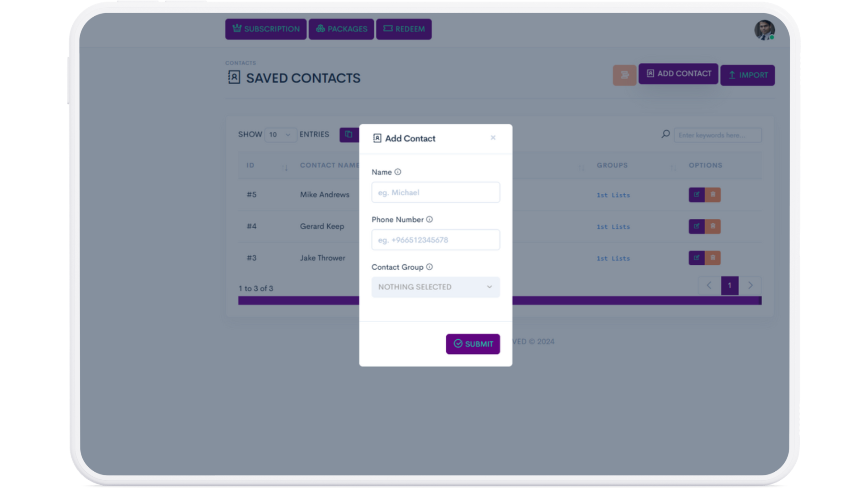Click the edit icon for Mike Andrews
Screen dimensions: 868x488
coord(696,195)
